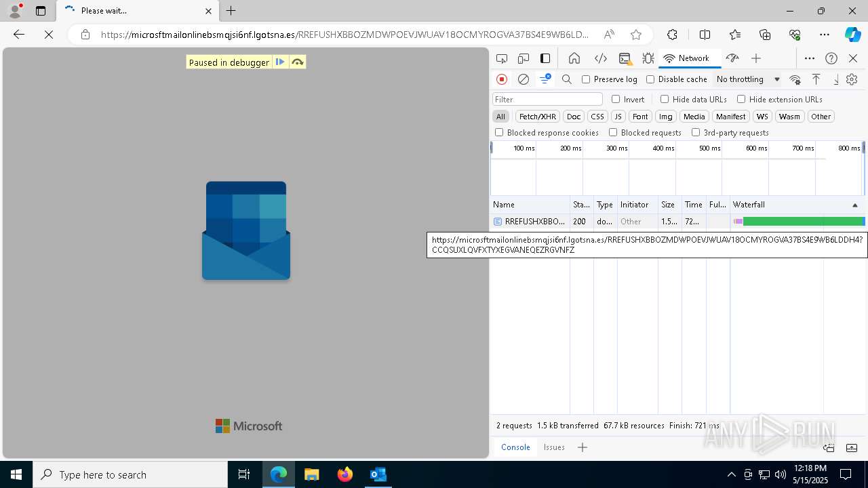Screen dimensions: 868x488
Task: Enable Preserve log checkbox
Action: (586, 79)
